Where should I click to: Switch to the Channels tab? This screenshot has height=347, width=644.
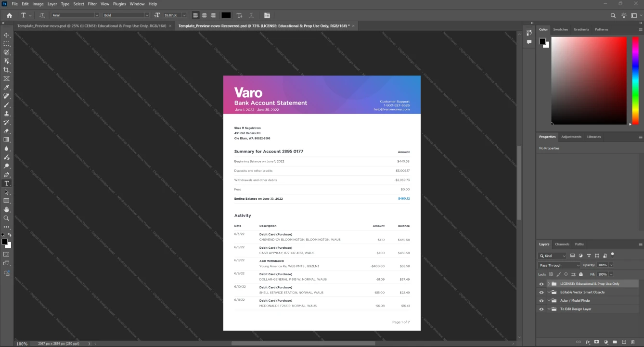[562, 244]
